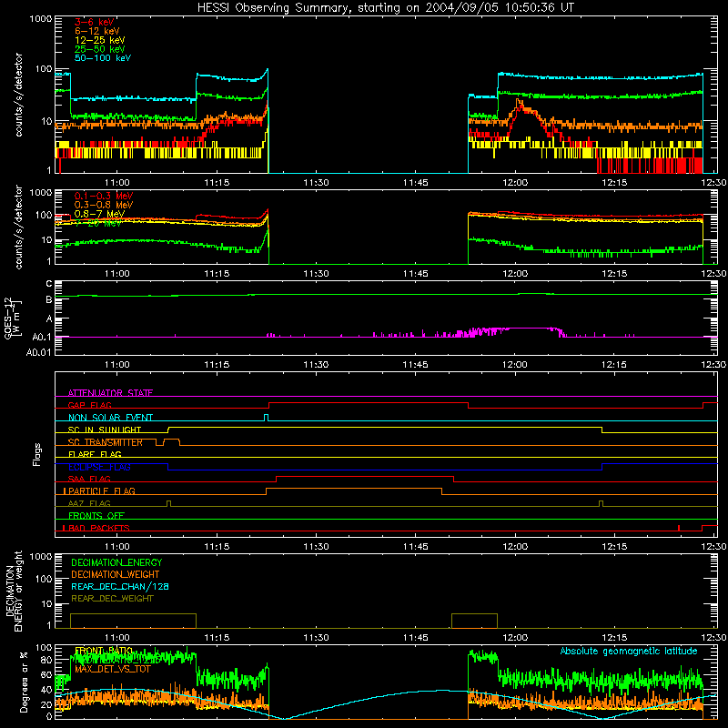Select the 6-12 keV legend label
This screenshot has height=728, width=728.
(97, 31)
